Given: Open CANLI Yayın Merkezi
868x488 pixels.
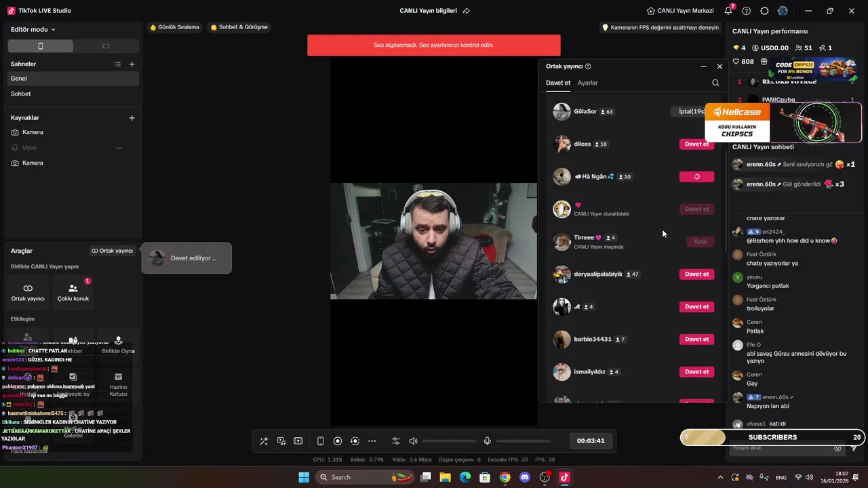Looking at the screenshot, I should [x=682, y=11].
